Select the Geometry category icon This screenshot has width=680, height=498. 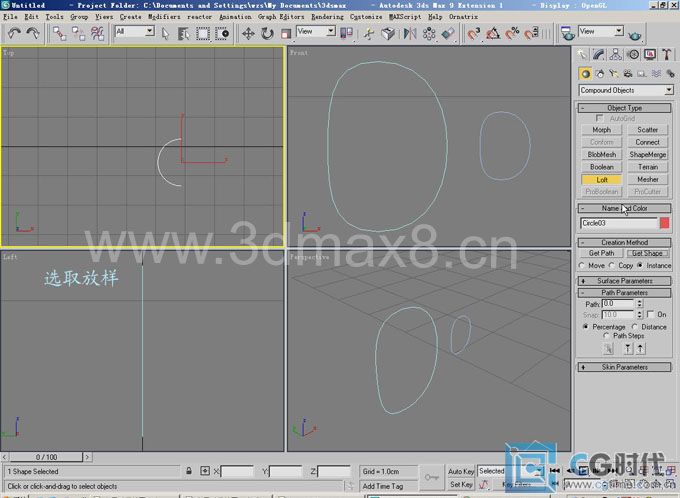coord(585,74)
